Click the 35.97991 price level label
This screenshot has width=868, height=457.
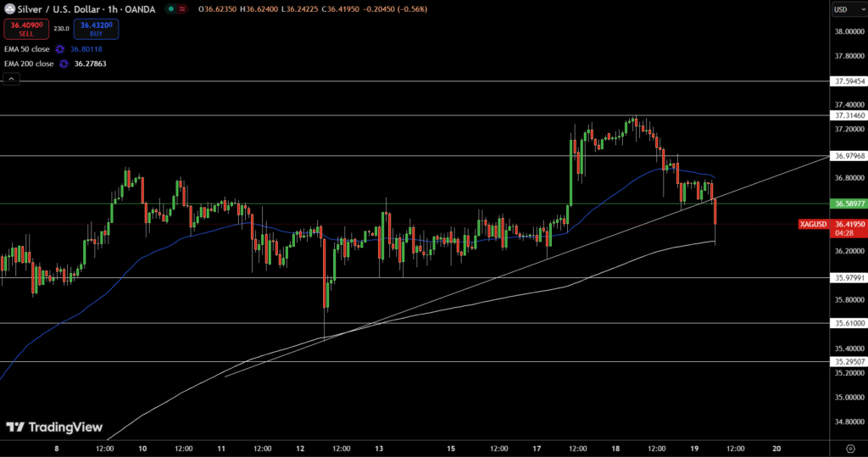pyautogui.click(x=849, y=278)
